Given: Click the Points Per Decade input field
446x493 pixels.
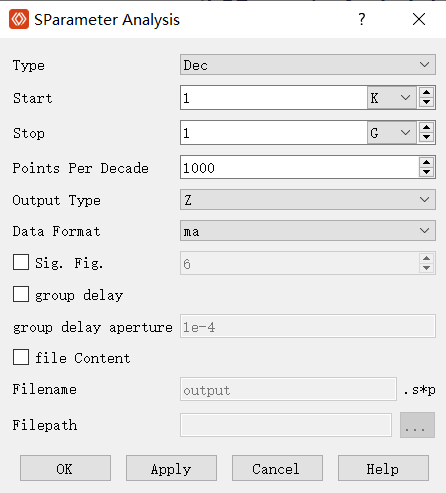Looking at the screenshot, I should click(299, 167).
